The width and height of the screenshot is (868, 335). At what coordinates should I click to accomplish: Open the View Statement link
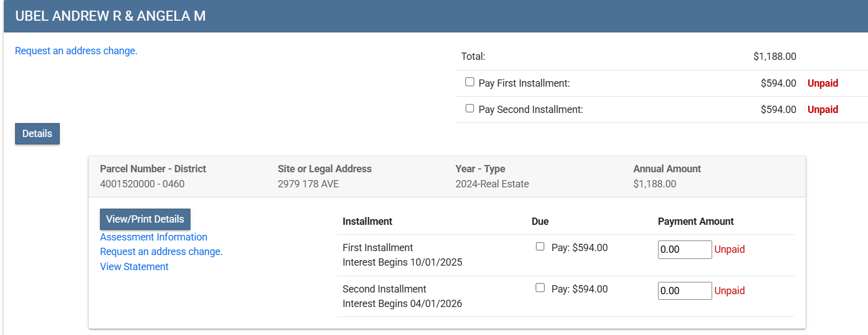pyautogui.click(x=134, y=267)
